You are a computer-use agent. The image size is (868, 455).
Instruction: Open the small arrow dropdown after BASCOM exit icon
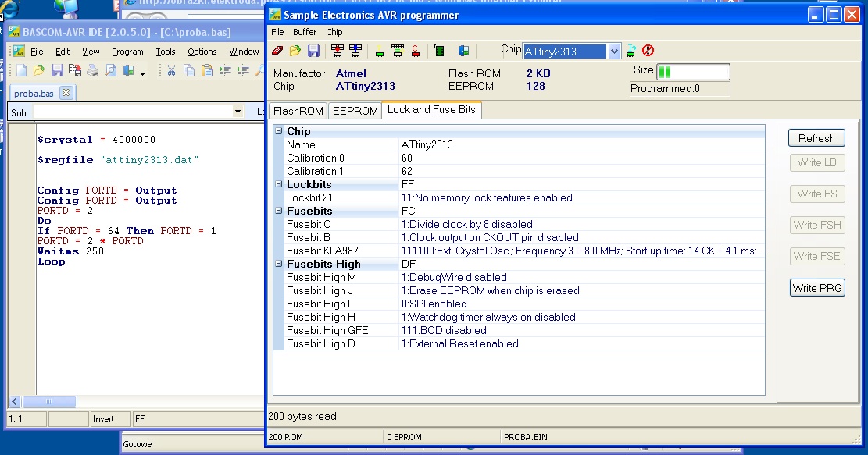[142, 73]
